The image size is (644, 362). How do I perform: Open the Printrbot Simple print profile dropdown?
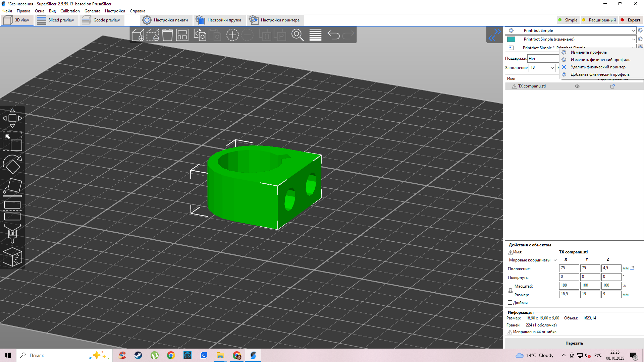tap(633, 31)
